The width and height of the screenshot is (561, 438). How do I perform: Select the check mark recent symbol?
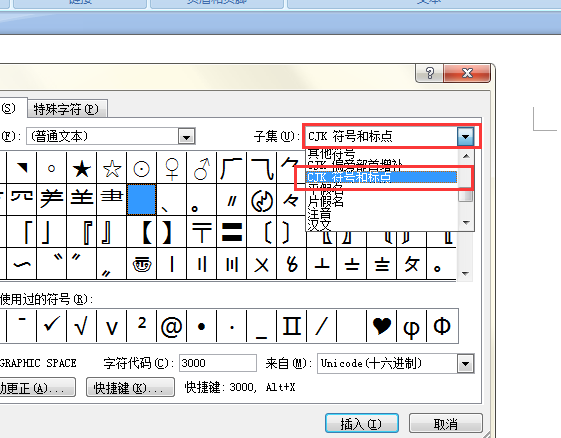pos(51,326)
